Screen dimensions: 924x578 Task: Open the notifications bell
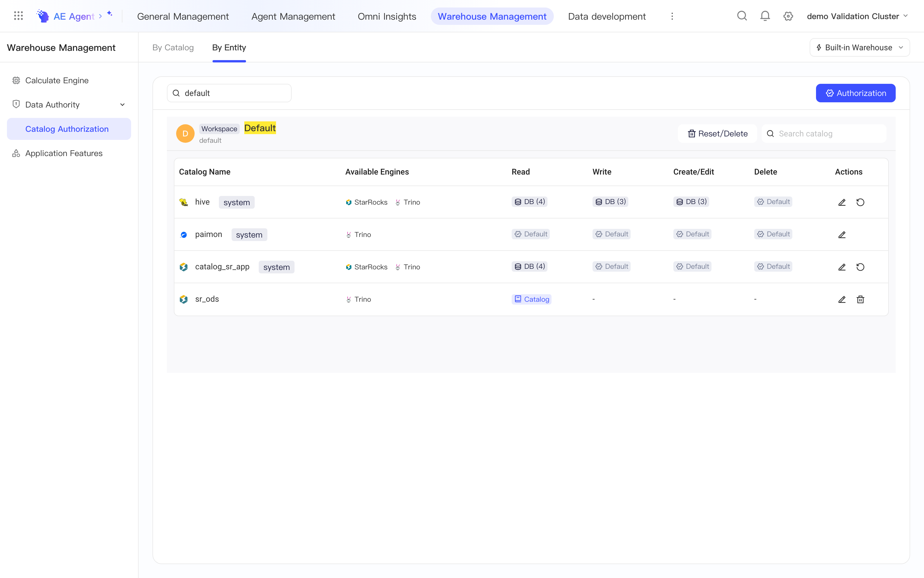(x=765, y=16)
